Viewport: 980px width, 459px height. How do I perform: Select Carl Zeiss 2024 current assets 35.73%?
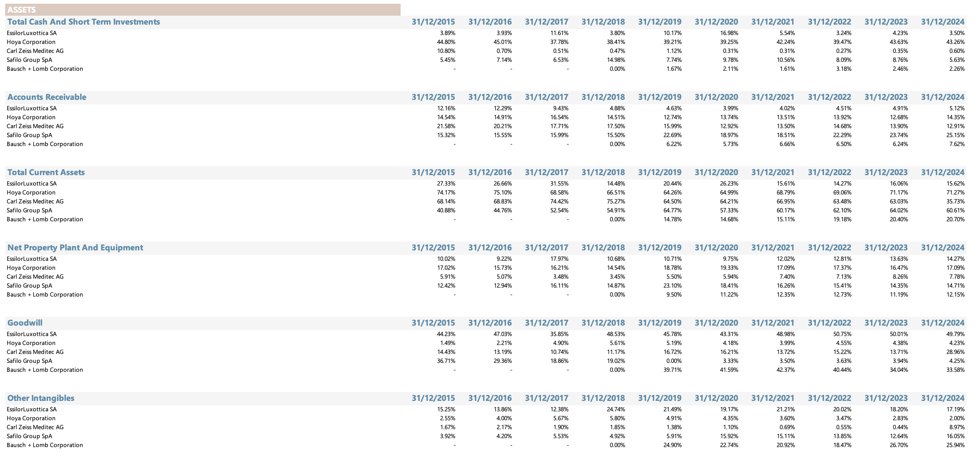[955, 201]
